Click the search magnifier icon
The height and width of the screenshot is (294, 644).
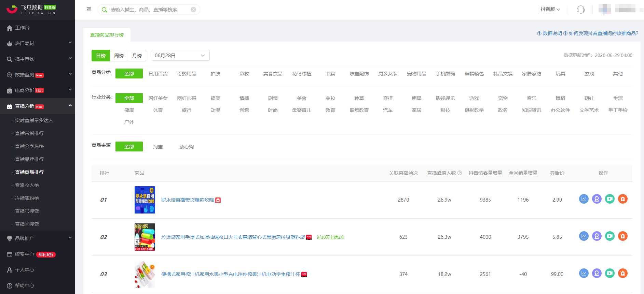pos(105,10)
